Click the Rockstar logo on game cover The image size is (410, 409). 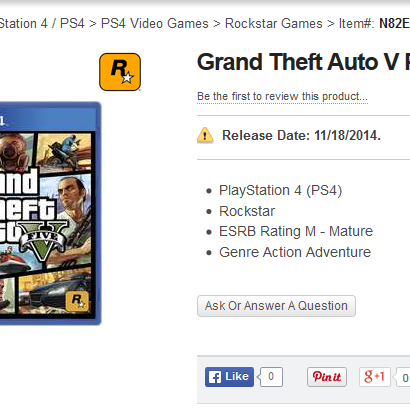77,301
